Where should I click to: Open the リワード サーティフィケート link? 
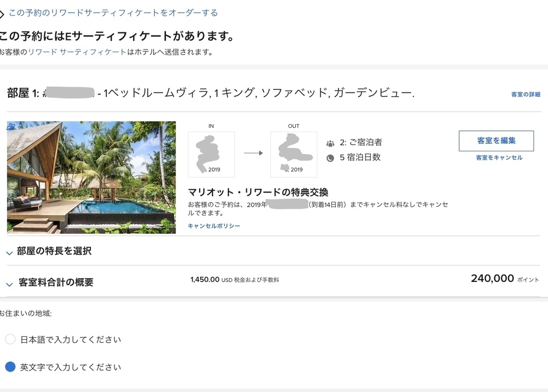point(77,52)
